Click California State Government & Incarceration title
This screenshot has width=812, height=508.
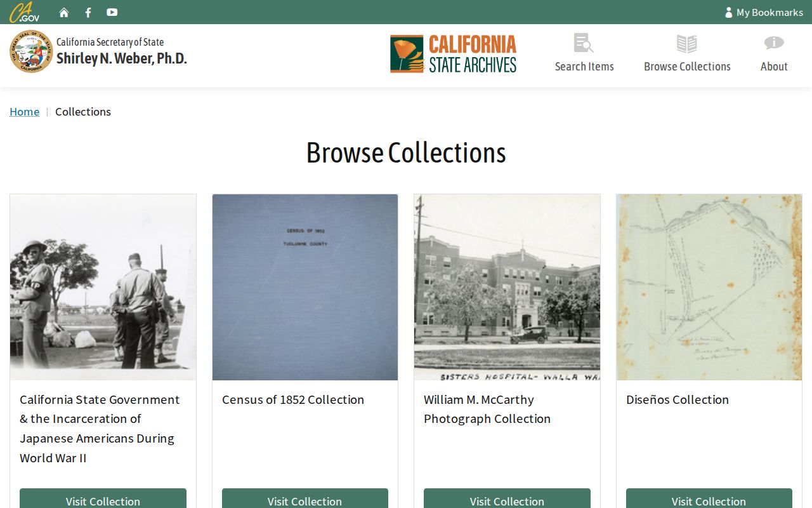pyautogui.click(x=100, y=429)
